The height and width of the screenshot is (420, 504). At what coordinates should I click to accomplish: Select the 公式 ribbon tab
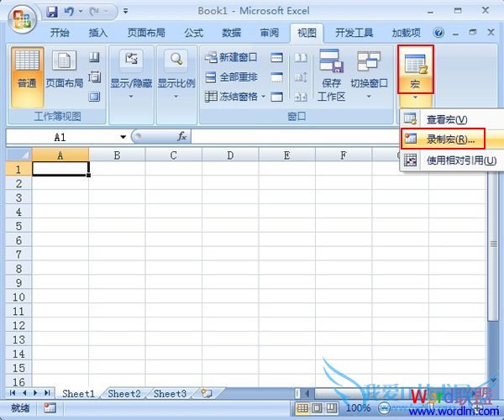pyautogui.click(x=193, y=33)
